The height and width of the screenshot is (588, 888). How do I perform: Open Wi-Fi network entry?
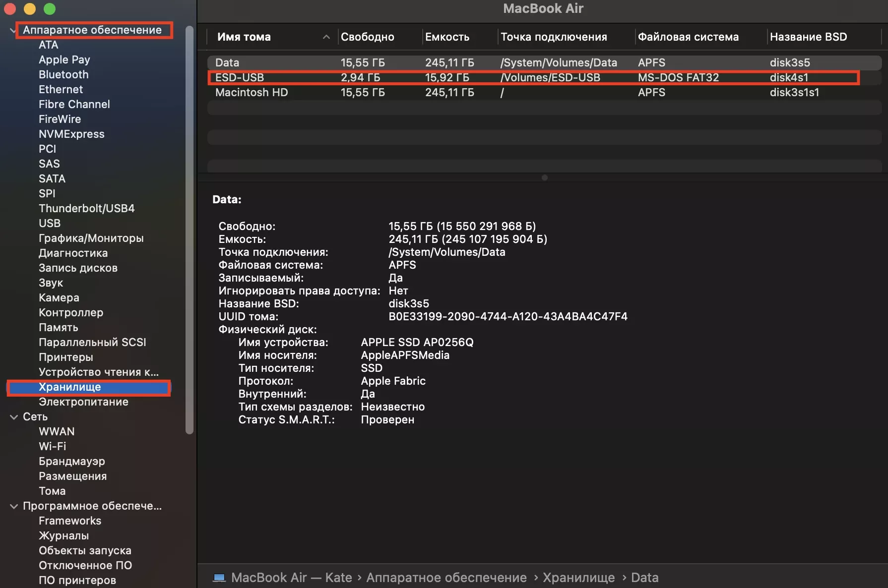pyautogui.click(x=52, y=446)
